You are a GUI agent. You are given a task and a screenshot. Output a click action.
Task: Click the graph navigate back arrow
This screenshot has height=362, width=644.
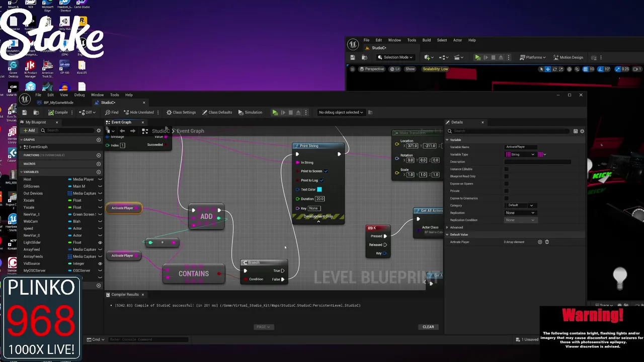122,131
